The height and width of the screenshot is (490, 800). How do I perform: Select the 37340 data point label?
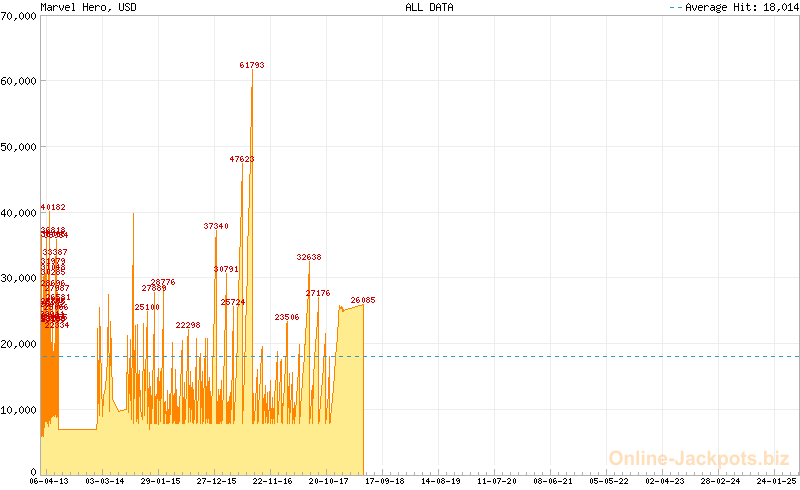click(x=216, y=226)
